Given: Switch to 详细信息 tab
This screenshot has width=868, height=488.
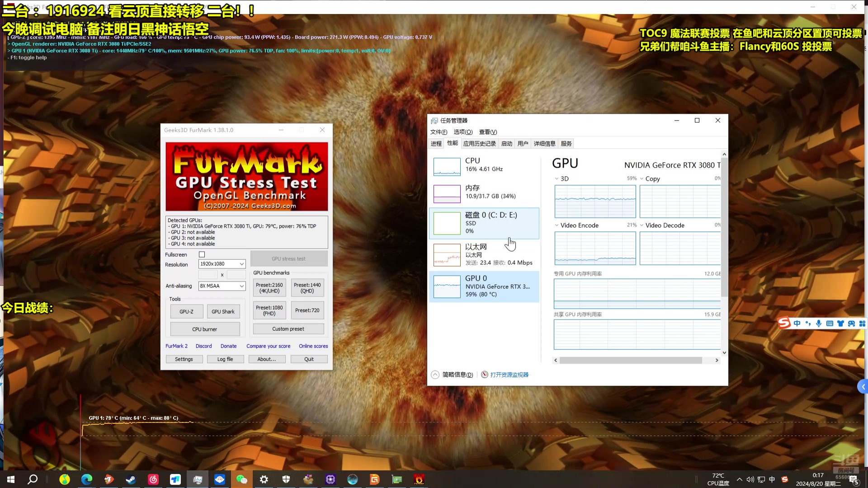Looking at the screenshot, I should pyautogui.click(x=544, y=144).
